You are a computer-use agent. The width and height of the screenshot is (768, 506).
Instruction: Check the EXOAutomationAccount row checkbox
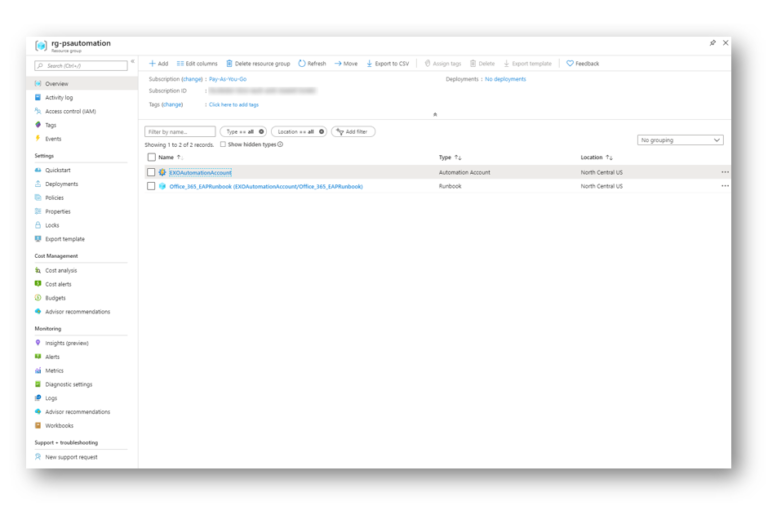click(151, 172)
